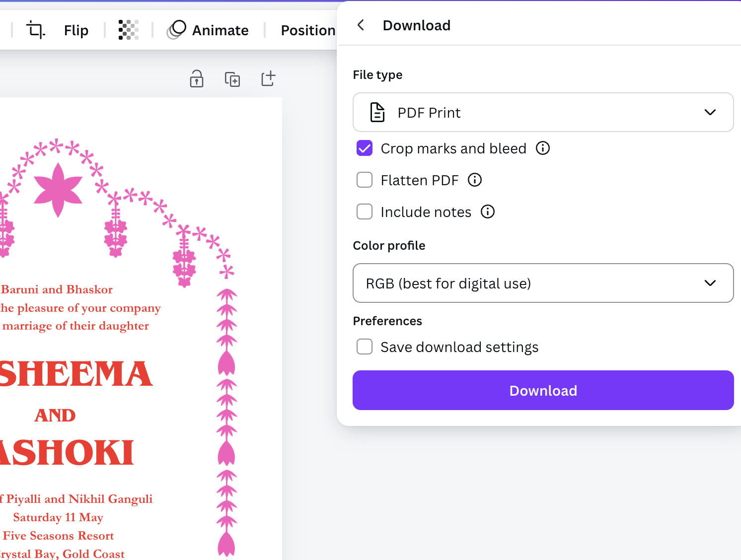Duplicate the page using the copy icon

(x=232, y=79)
